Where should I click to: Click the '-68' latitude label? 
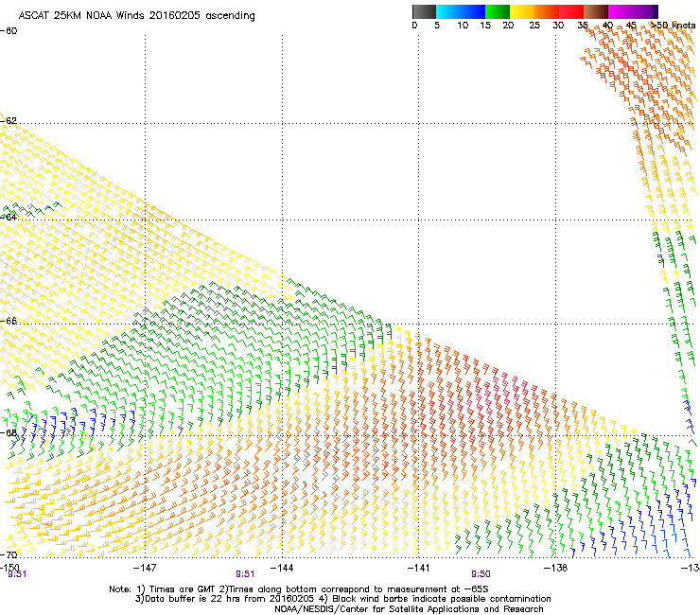(9, 432)
